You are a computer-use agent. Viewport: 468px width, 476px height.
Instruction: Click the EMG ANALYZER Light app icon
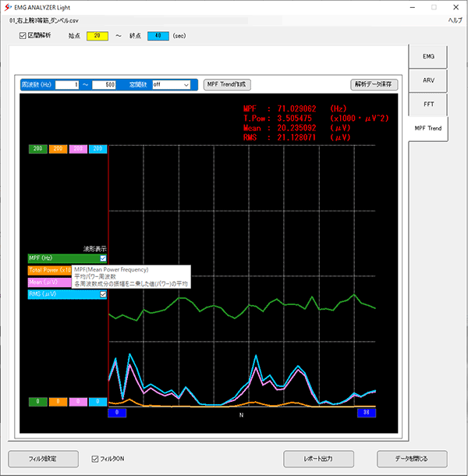click(8, 7)
